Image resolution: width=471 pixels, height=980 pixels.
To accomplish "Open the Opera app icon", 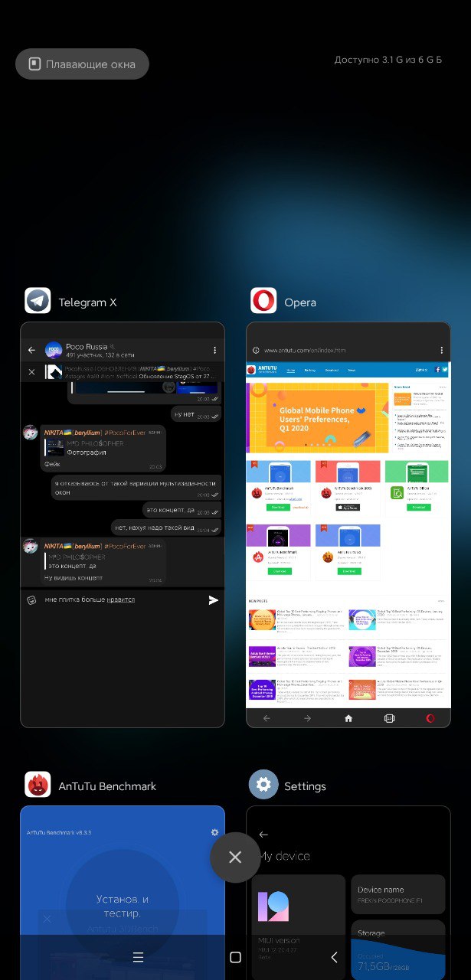I will 263,301.
